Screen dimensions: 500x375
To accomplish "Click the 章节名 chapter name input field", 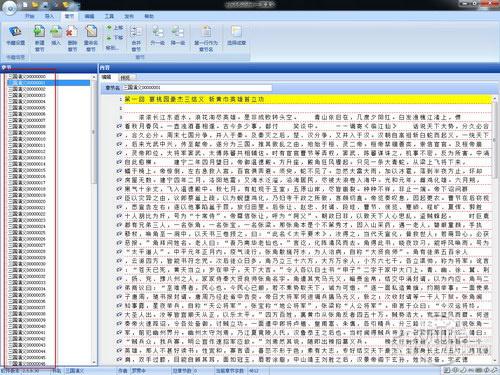I will pos(198,88).
